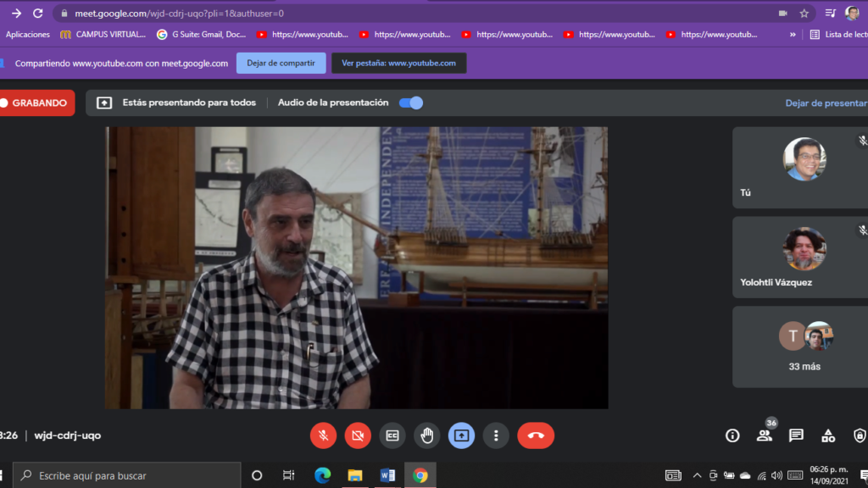Open the Activities panel
The width and height of the screenshot is (868, 488).
[x=828, y=435]
